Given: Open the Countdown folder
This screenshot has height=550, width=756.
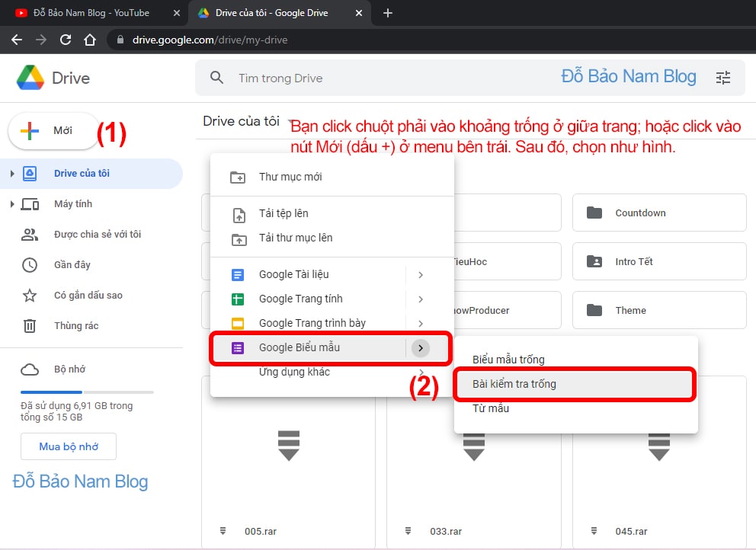Looking at the screenshot, I should [x=659, y=213].
